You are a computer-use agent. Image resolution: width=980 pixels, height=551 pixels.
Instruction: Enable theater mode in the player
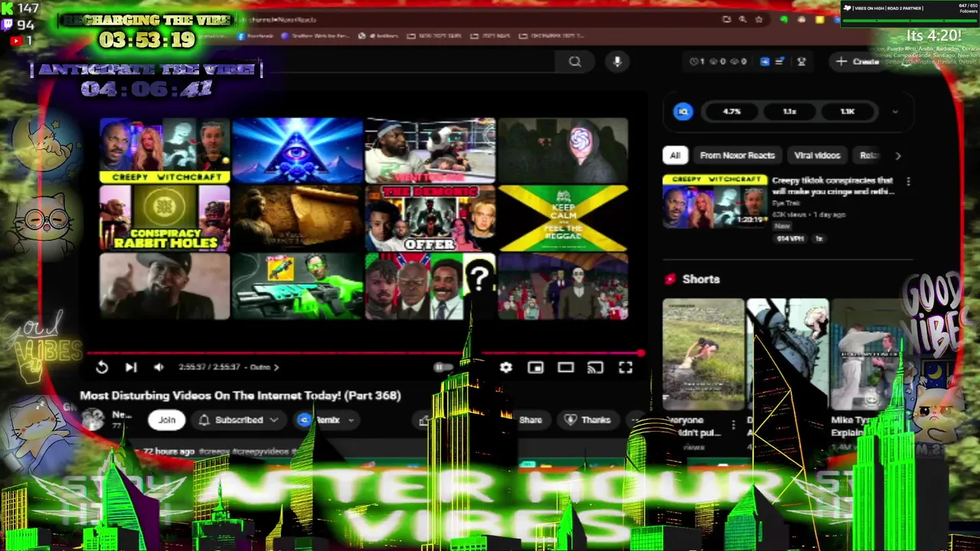565,367
